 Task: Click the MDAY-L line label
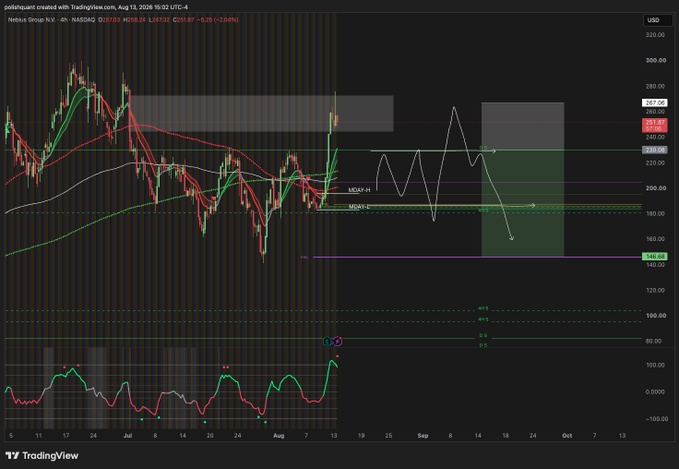click(359, 207)
